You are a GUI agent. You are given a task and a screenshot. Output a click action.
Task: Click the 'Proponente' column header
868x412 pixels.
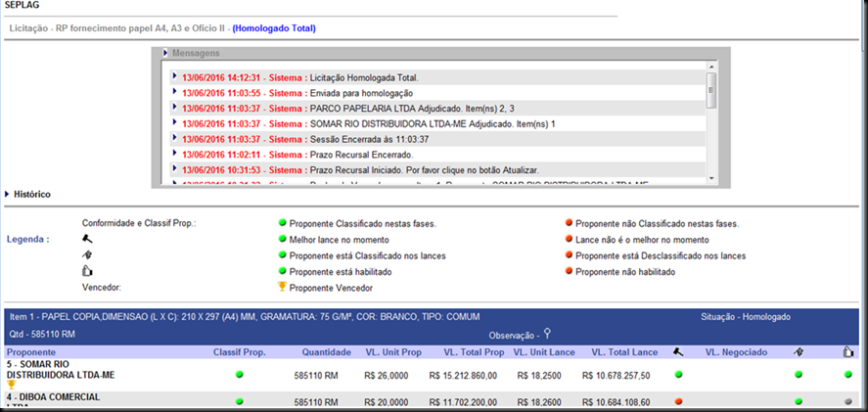(x=31, y=352)
